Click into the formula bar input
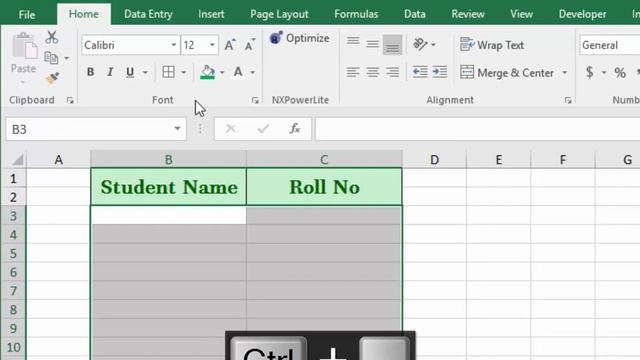This screenshot has width=640, height=360. (x=477, y=129)
